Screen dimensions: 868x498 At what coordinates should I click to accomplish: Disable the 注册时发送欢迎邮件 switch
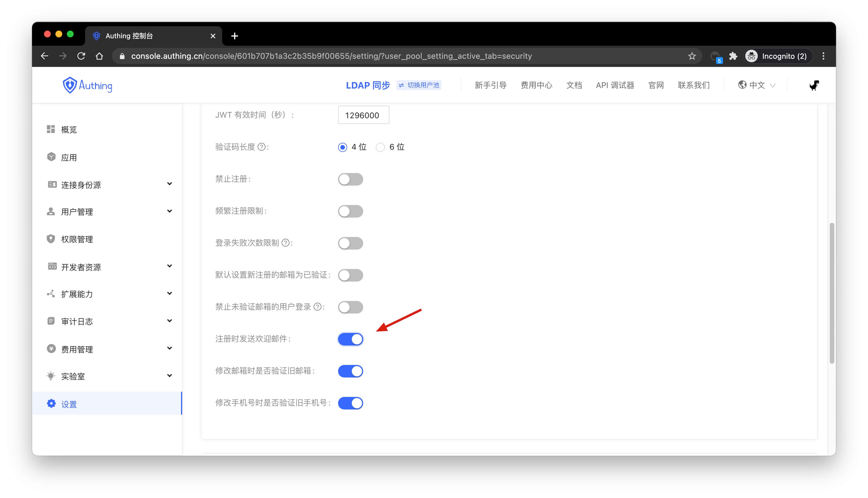[350, 339]
